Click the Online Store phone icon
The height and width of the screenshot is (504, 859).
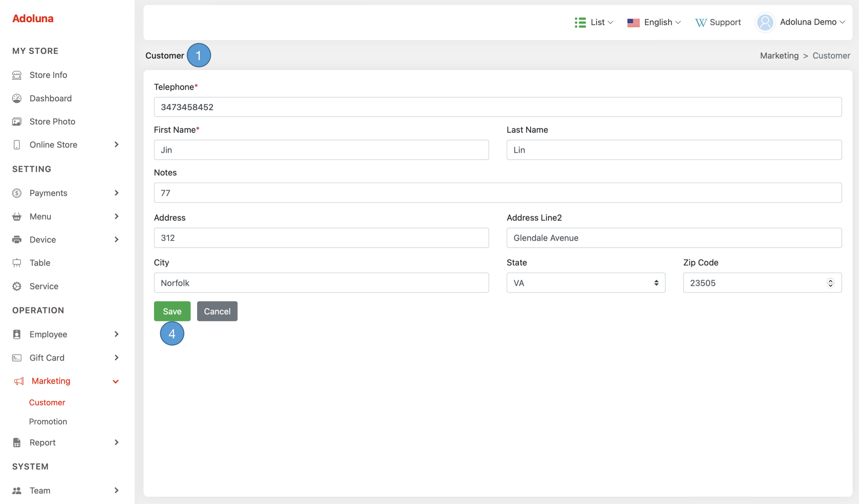tap(17, 145)
